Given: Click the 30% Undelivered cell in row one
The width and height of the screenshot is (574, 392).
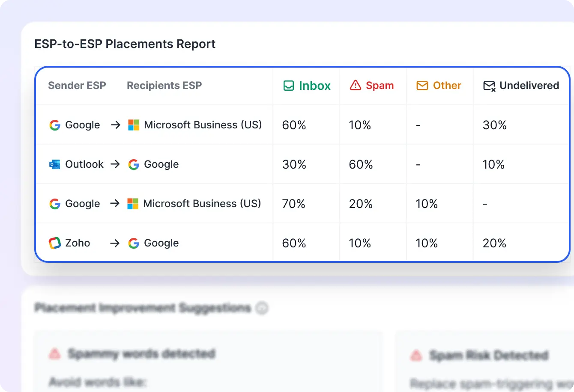Looking at the screenshot, I should [494, 125].
